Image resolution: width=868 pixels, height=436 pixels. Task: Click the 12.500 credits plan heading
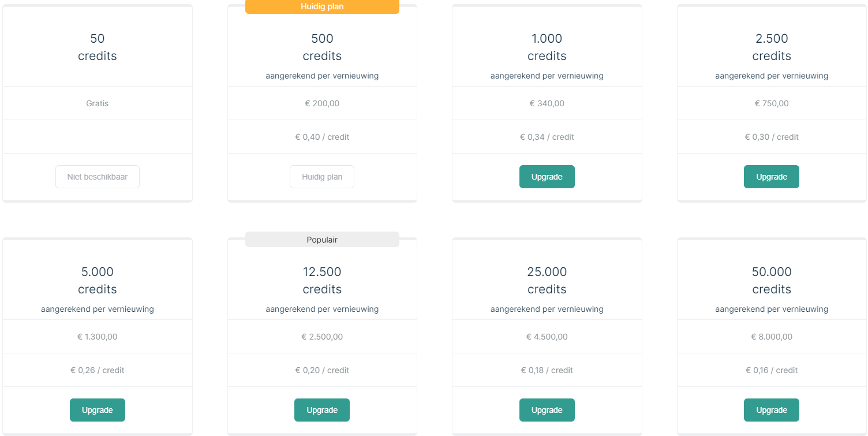tap(321, 280)
